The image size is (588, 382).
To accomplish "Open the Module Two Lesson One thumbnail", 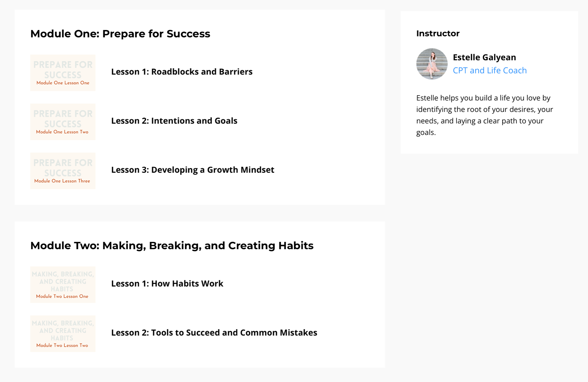I will click(x=63, y=285).
